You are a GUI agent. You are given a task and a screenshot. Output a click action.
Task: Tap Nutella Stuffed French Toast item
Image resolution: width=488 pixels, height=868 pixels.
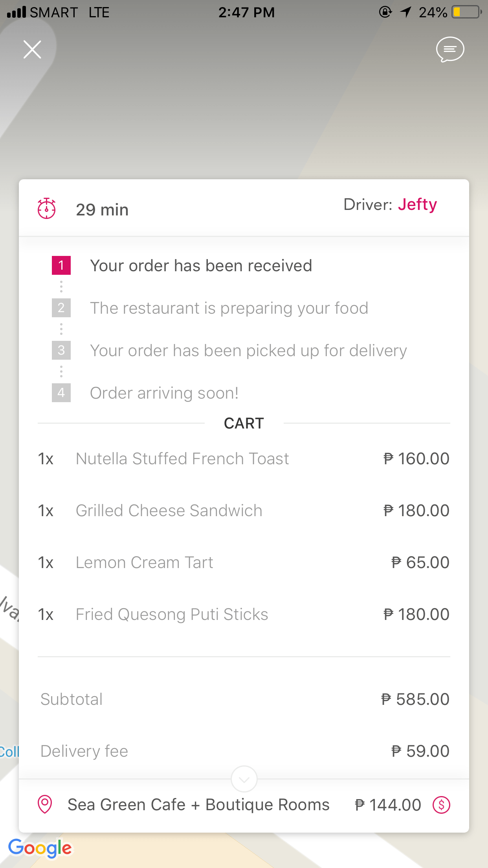point(182,459)
